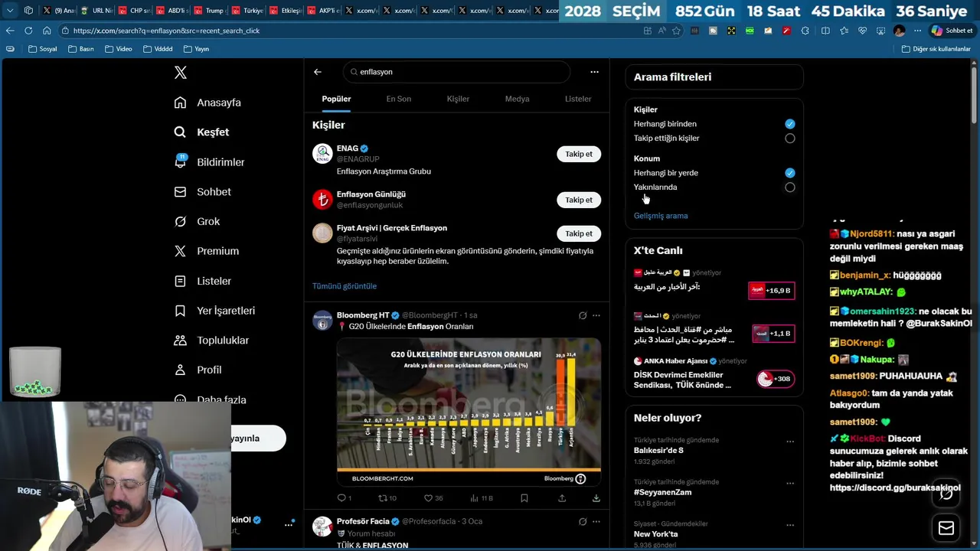Open the floating Grok button above messages
The height and width of the screenshot is (551, 980).
[x=946, y=494]
